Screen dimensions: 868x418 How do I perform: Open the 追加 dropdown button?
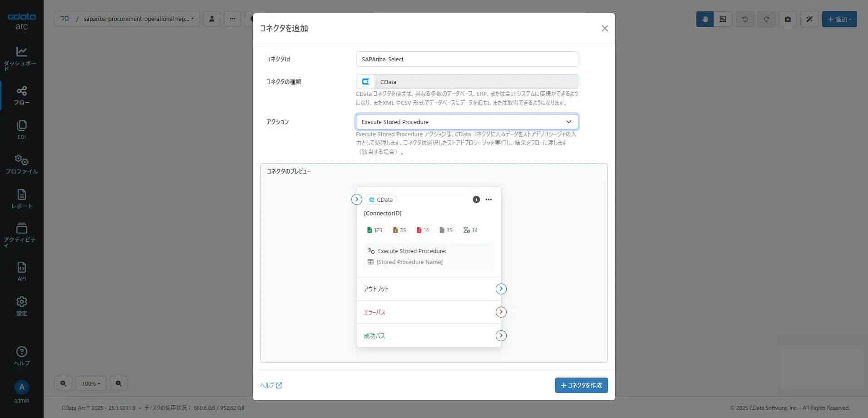pos(839,19)
